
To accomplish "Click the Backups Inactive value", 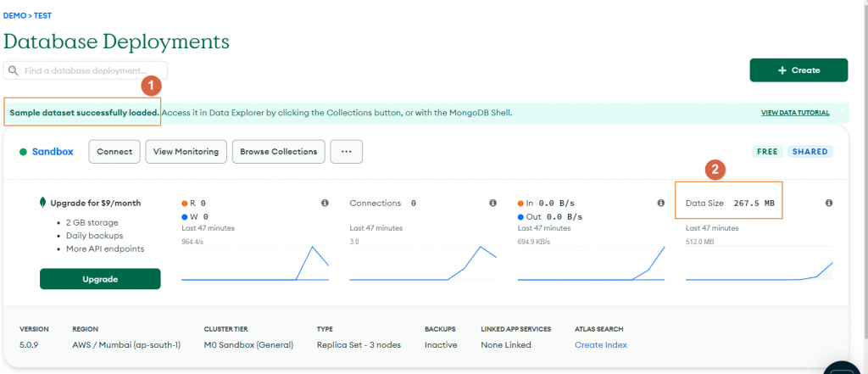I will click(441, 344).
